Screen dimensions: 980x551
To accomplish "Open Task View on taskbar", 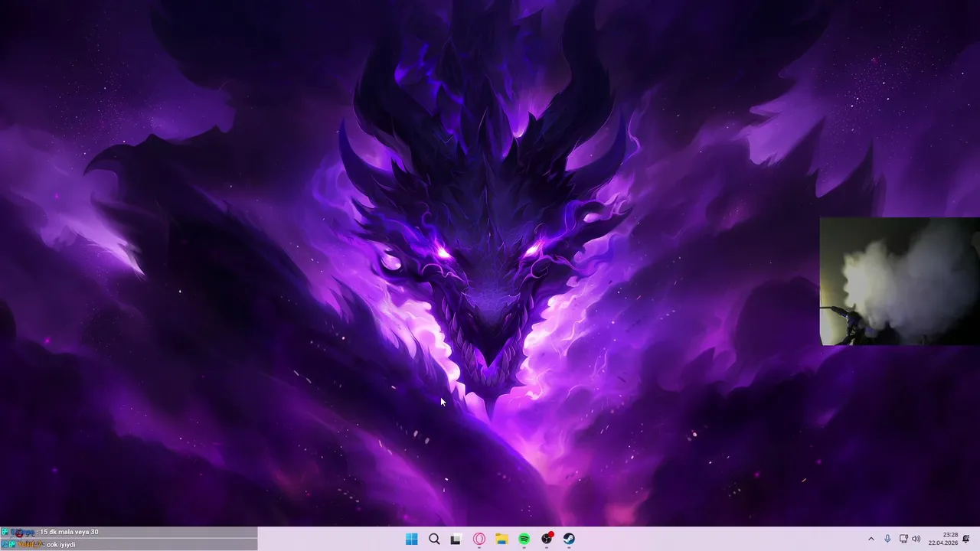I will [456, 539].
